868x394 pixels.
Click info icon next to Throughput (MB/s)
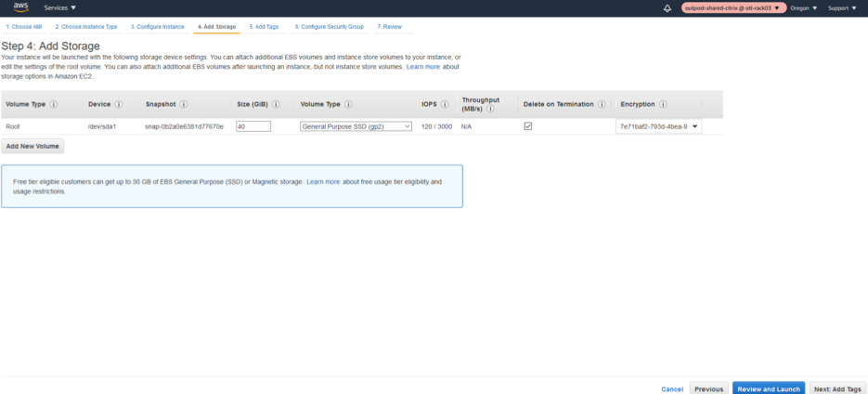tap(490, 109)
